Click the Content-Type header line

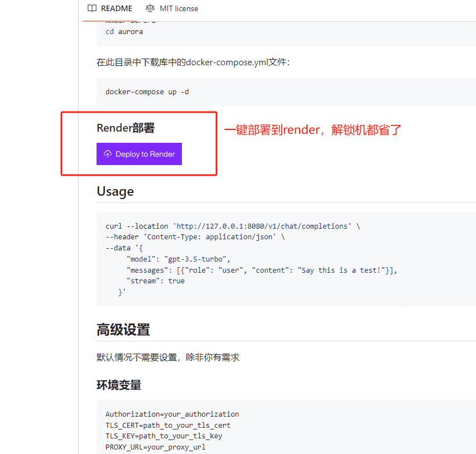[195, 236]
